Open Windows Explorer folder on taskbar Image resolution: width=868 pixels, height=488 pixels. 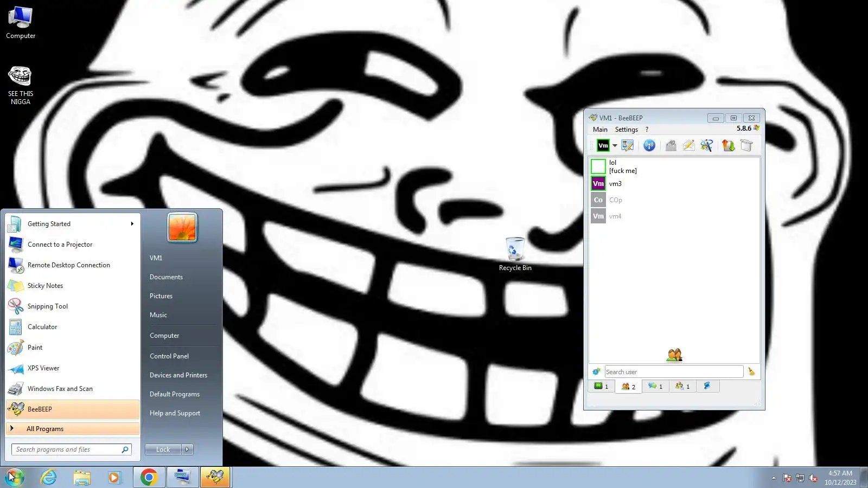pos(82,477)
